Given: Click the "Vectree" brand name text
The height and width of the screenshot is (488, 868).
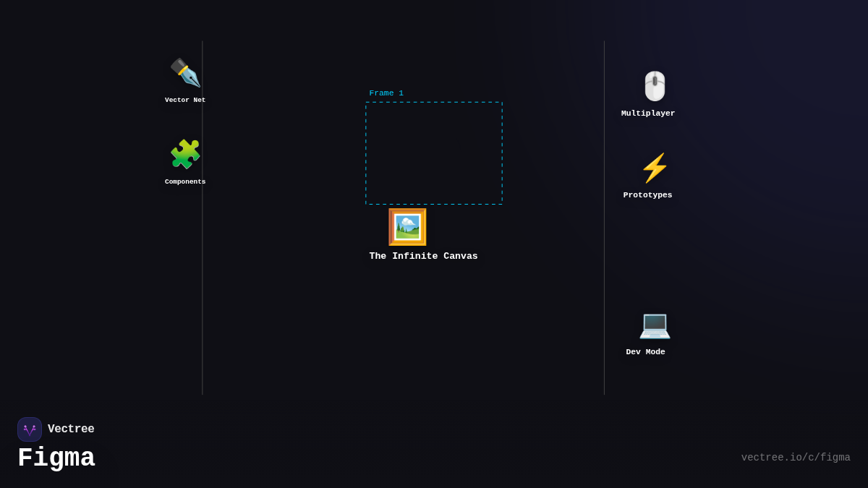Looking at the screenshot, I should point(71,429).
